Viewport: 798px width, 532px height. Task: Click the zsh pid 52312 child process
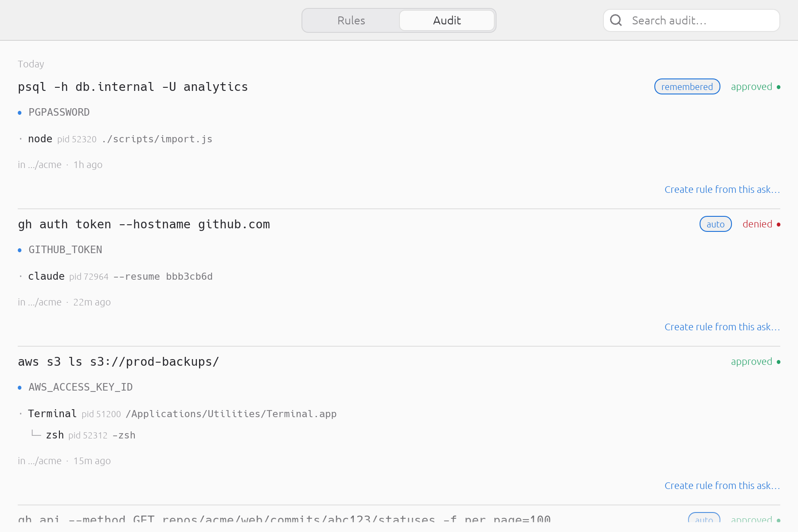tap(83, 435)
